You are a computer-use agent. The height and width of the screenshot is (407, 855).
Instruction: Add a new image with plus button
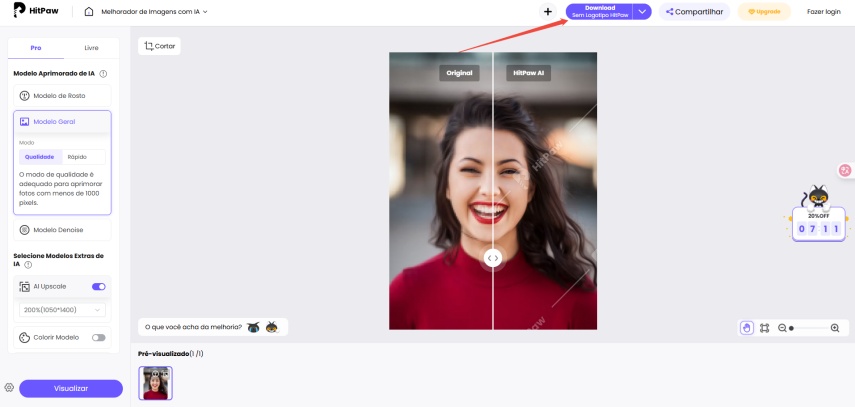[548, 11]
